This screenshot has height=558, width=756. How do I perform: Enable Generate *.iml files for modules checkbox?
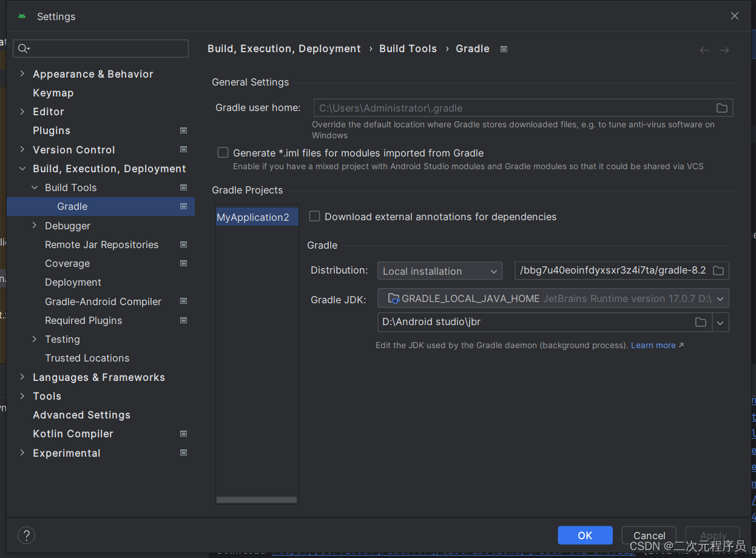coord(223,153)
